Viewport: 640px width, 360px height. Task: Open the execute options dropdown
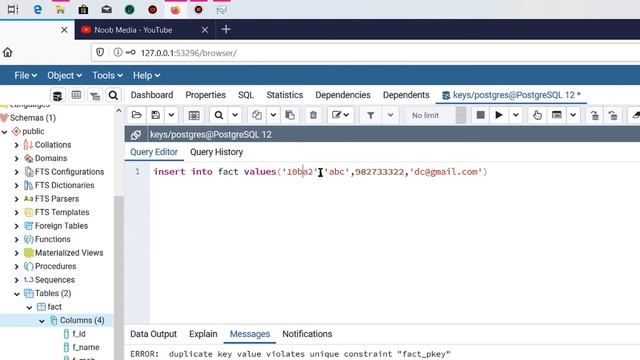pyautogui.click(x=516, y=115)
